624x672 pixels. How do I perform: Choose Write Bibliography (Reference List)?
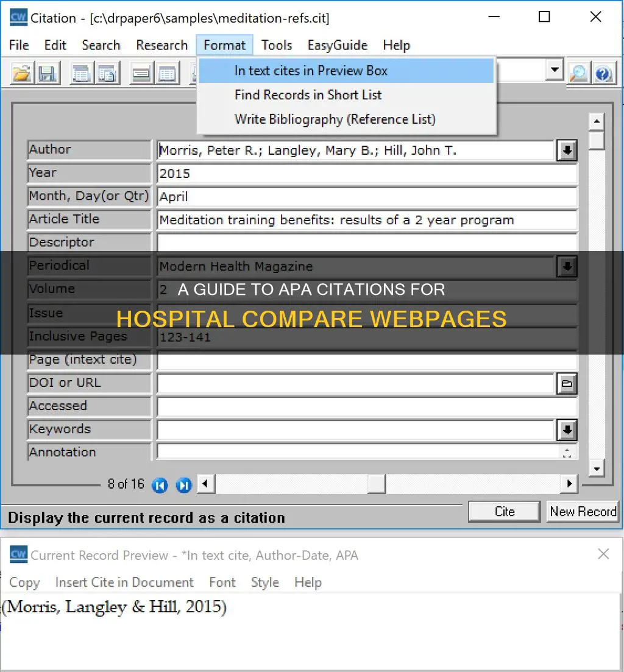(346, 119)
